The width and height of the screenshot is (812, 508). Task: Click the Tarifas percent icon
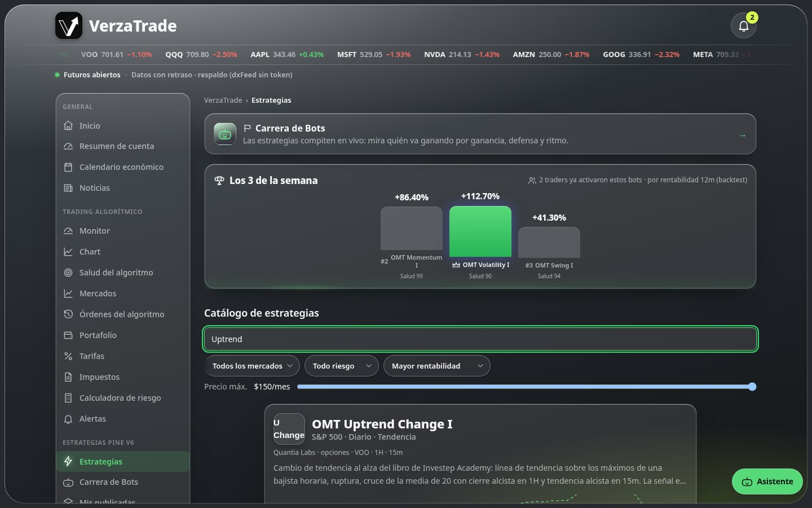pos(68,356)
